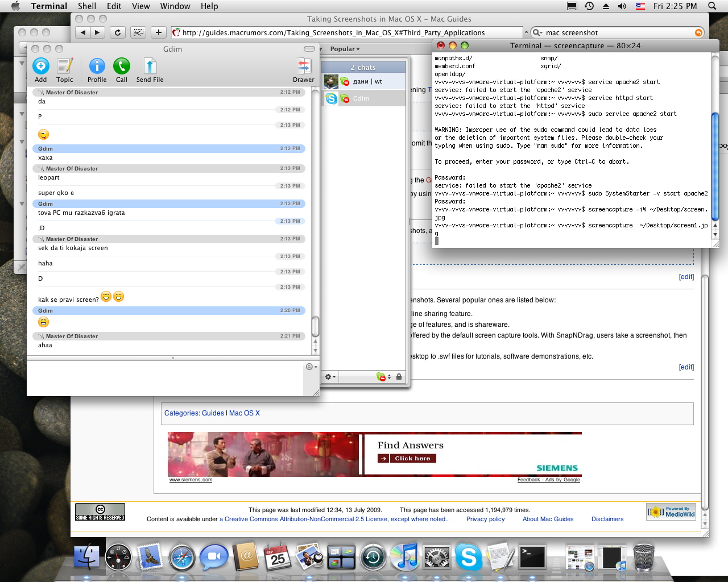Click the US flag input source icon
The width and height of the screenshot is (728, 582).
click(640, 6)
